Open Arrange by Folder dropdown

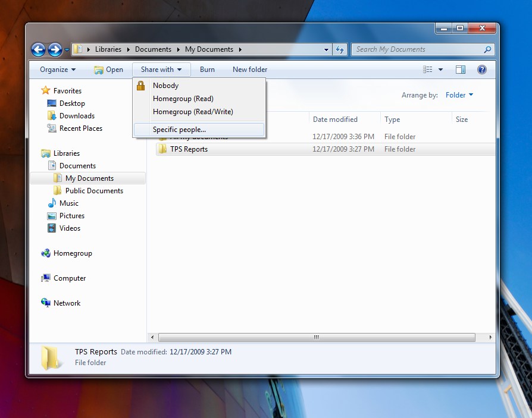click(x=459, y=95)
